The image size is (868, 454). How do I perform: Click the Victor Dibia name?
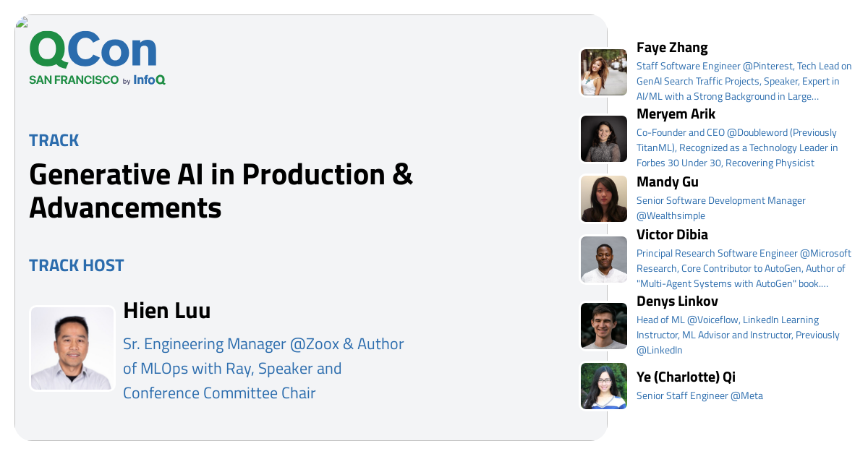(672, 235)
